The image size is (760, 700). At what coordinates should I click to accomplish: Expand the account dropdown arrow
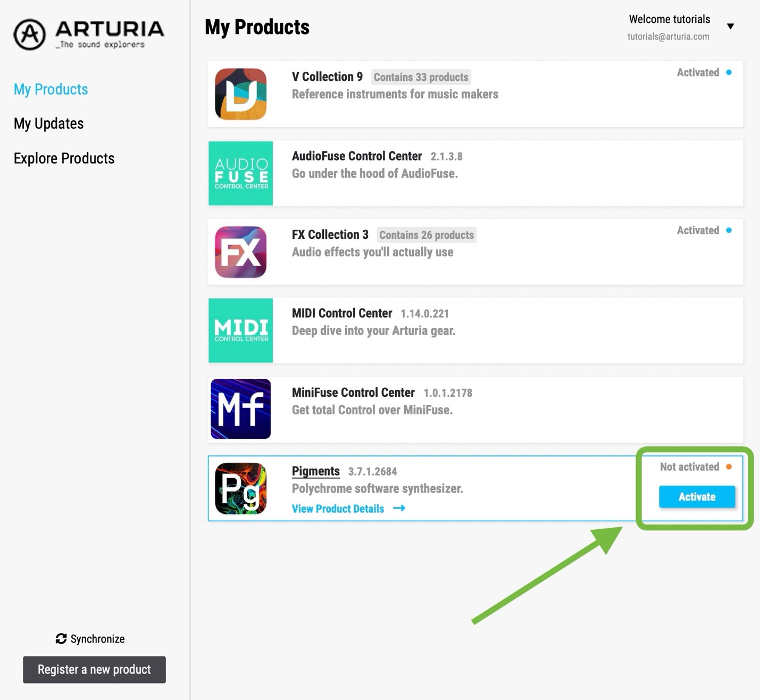coord(730,27)
